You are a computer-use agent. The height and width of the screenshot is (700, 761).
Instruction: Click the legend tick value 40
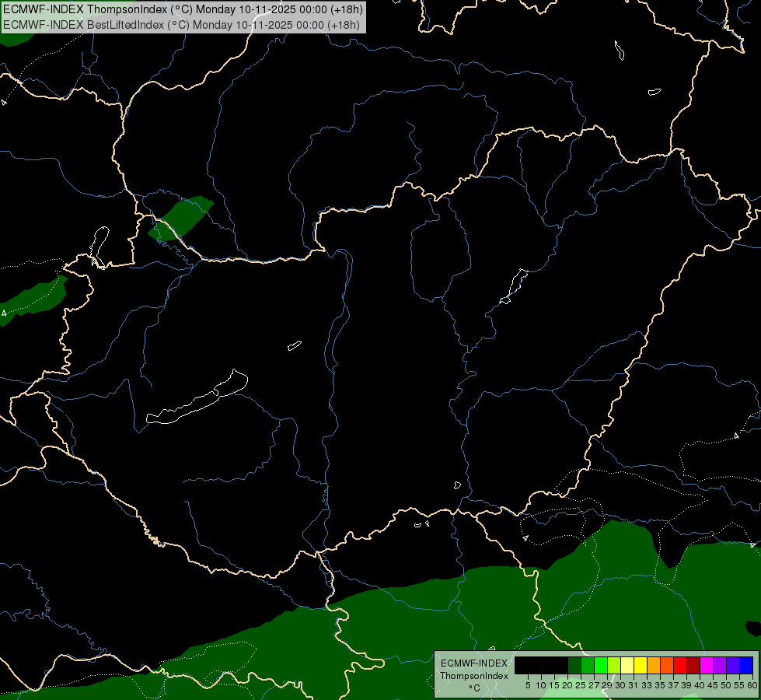[x=700, y=685]
